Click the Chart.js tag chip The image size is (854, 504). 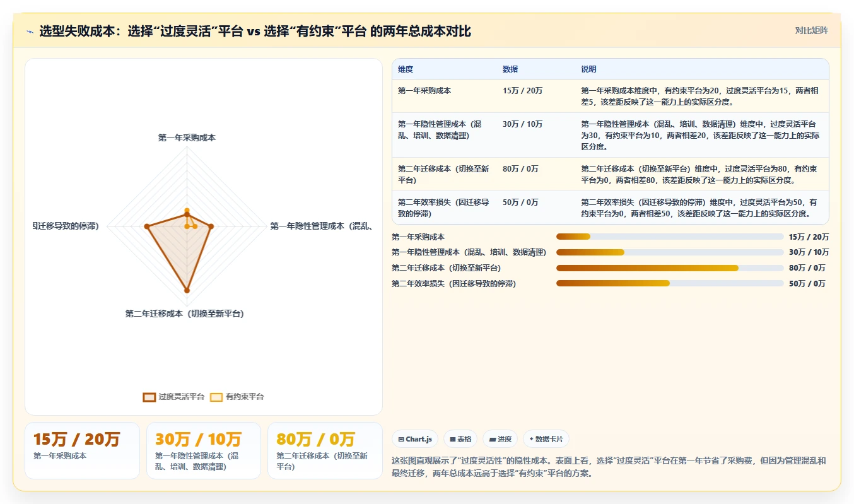[x=415, y=439]
